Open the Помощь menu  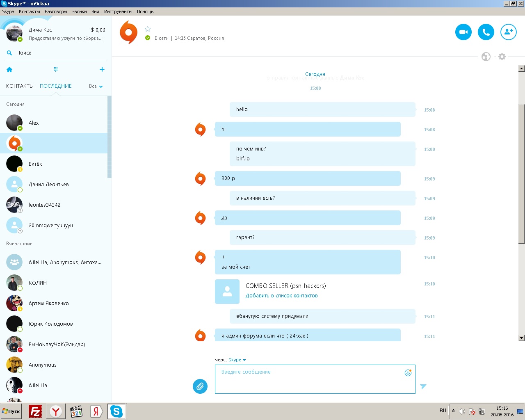(145, 11)
